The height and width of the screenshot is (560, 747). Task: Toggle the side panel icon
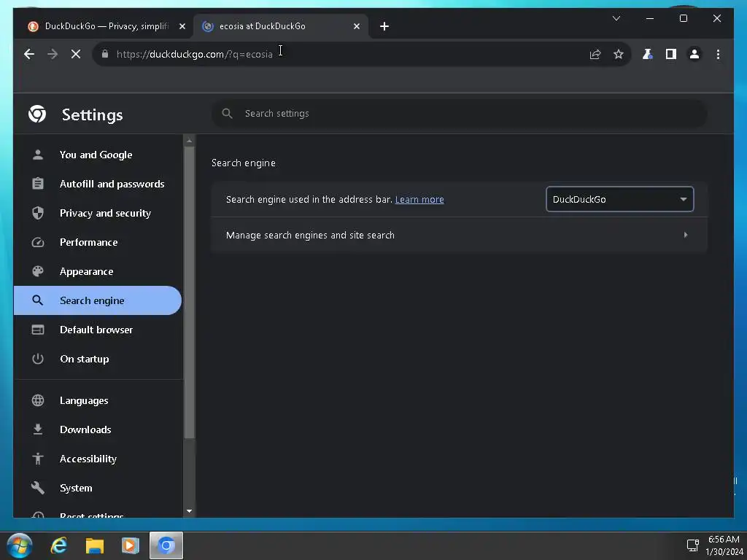[x=671, y=54]
